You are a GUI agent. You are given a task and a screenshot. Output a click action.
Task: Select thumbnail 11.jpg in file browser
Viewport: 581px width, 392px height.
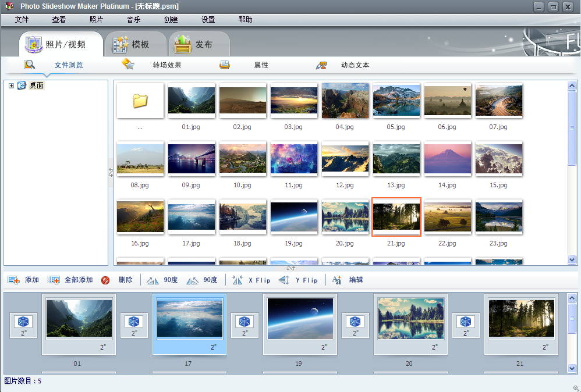pyautogui.click(x=294, y=159)
